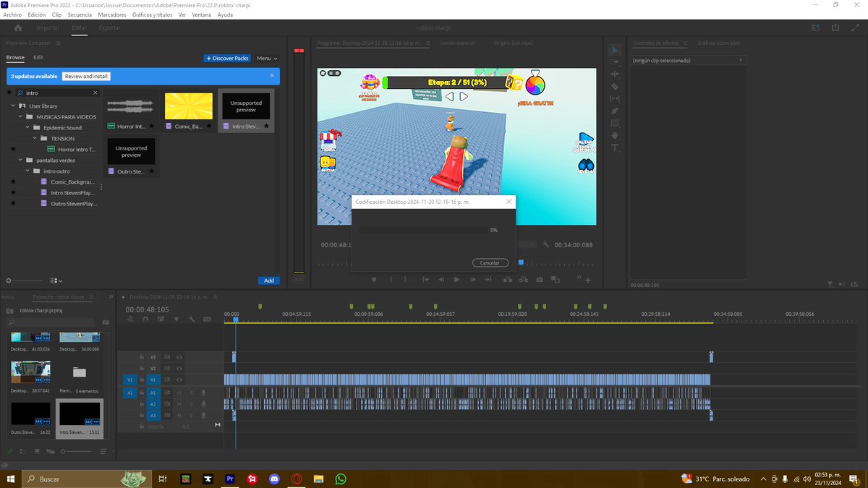Go to Out point in Program monitor
The height and width of the screenshot is (488, 868).
(x=490, y=279)
